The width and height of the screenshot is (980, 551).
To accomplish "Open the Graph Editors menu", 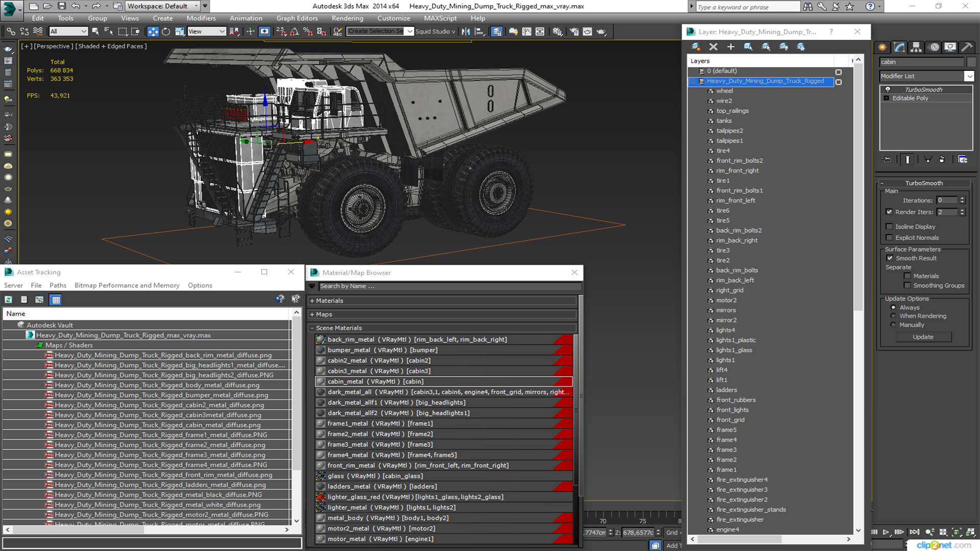I will [x=297, y=18].
